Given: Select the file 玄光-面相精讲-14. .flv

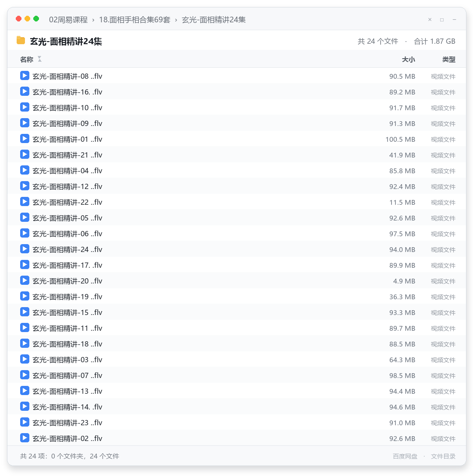Looking at the screenshot, I should [x=236, y=407].
